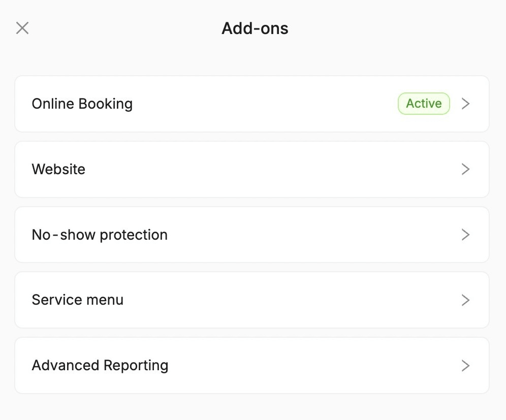This screenshot has width=506, height=420.
Task: Click the Add-ons title header
Action: [254, 28]
